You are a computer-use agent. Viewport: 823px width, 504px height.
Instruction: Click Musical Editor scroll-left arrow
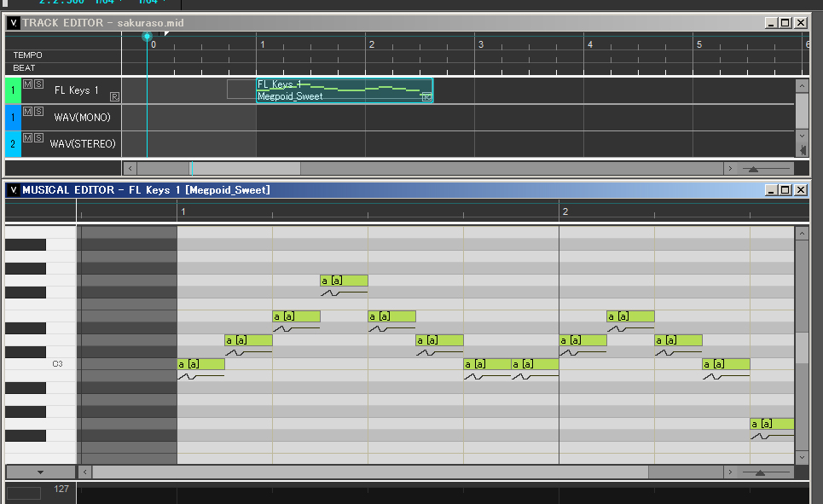(x=85, y=472)
